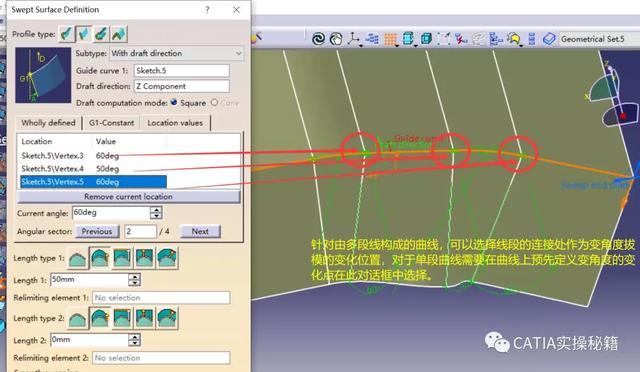Viewport: 640px width, 372px height.
Task: Click the yellow speech bubble toolbar icon
Action: pyautogui.click(x=513, y=39)
